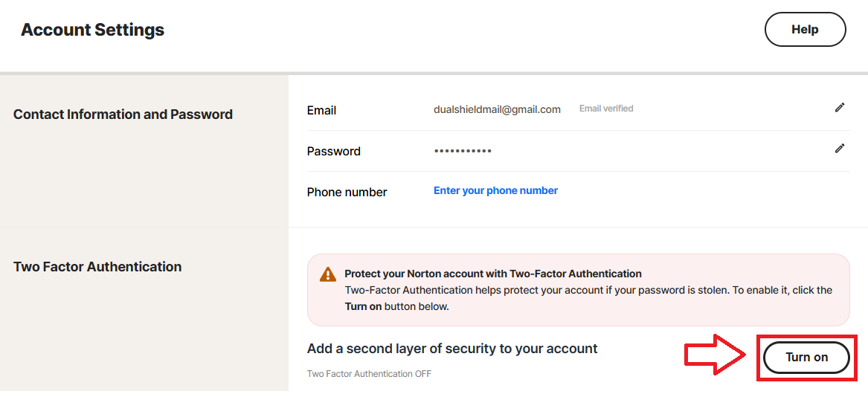
Task: Click the Email verified status text
Action: pos(606,109)
